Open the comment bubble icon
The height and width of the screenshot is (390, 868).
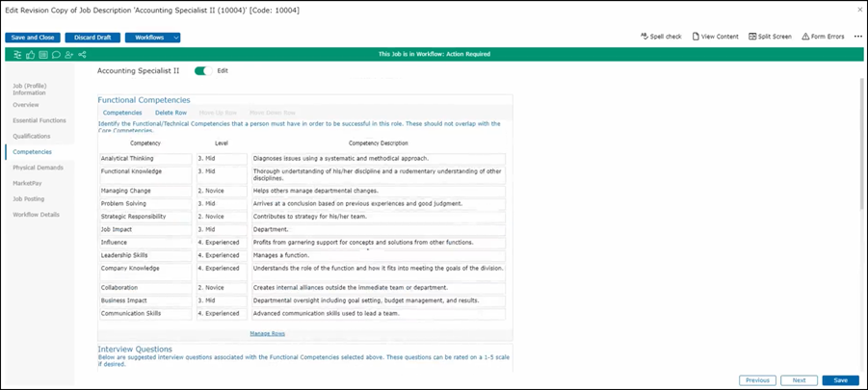[56, 54]
